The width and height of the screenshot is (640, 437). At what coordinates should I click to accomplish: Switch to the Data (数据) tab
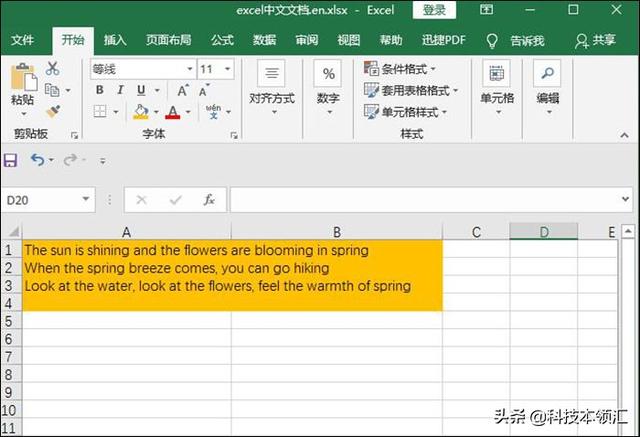tap(264, 40)
